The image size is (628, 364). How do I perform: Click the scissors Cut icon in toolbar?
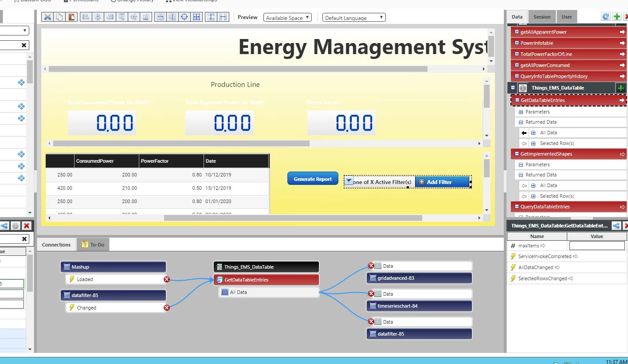[x=47, y=17]
